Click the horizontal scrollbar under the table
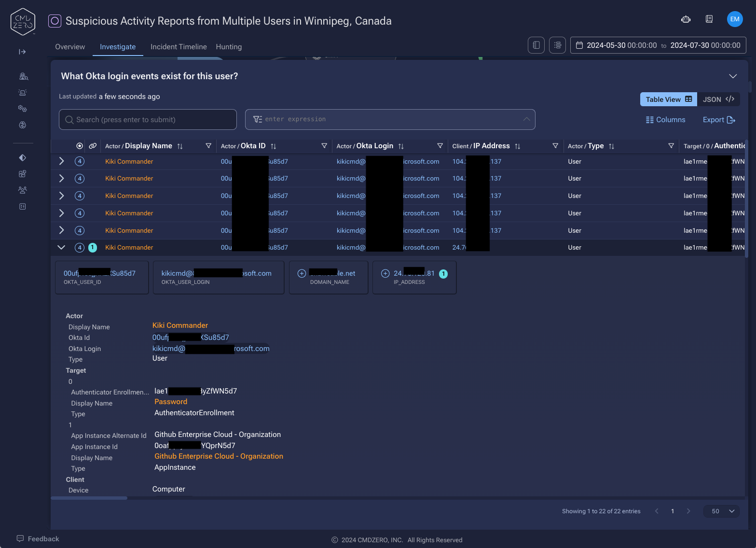The width and height of the screenshot is (756, 548). [x=89, y=498]
